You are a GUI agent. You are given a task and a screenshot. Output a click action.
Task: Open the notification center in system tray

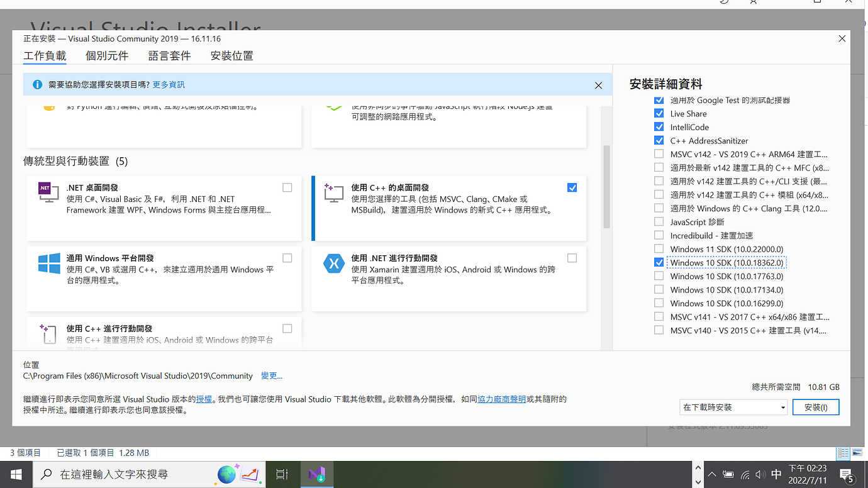[x=846, y=474]
